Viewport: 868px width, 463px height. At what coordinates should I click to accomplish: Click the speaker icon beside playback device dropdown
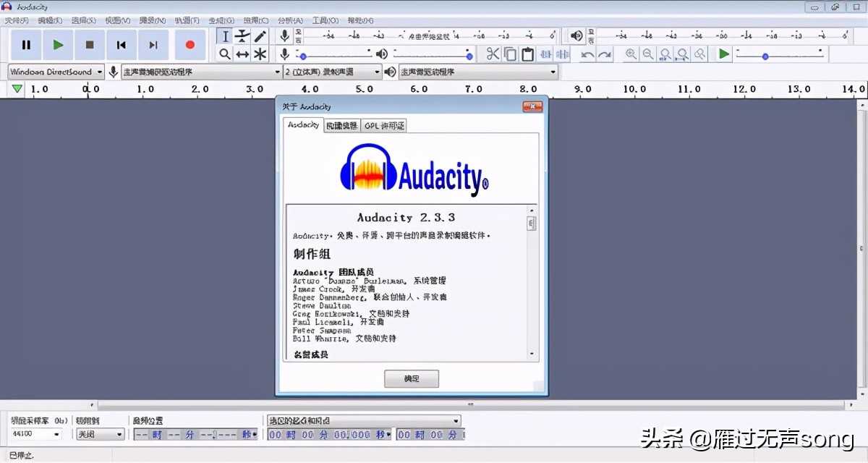(x=391, y=72)
